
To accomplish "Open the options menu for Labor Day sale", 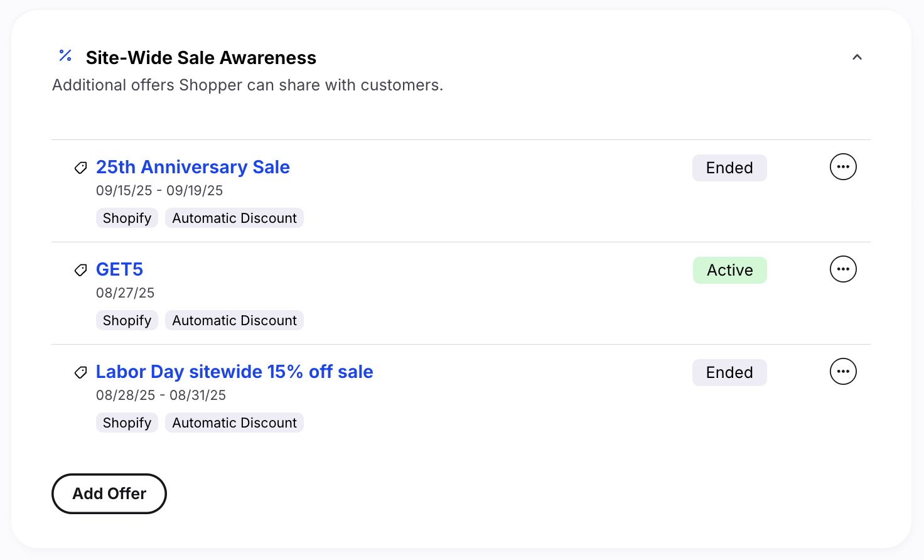I will (x=843, y=371).
